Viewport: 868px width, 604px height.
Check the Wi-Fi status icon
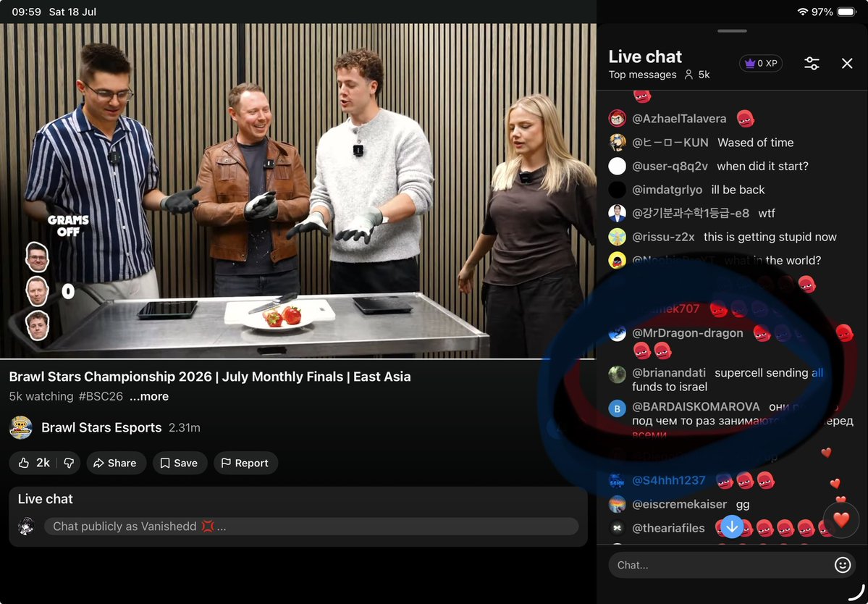(x=802, y=12)
